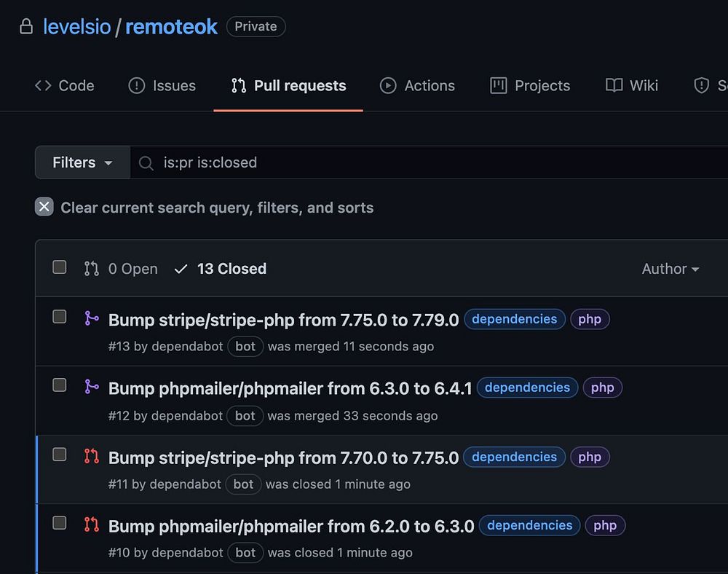Select checkbox for phpmailer 6.4.1 PR
This screenshot has width=728, height=574.
click(60, 385)
